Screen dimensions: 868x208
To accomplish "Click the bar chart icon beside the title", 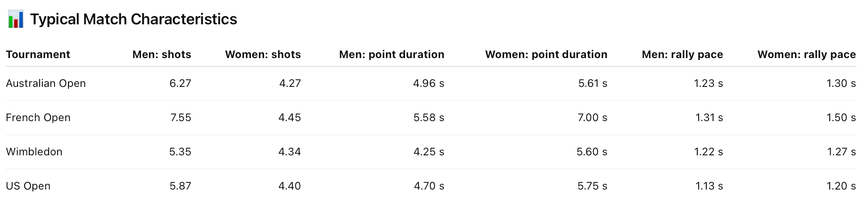I will (16, 19).
